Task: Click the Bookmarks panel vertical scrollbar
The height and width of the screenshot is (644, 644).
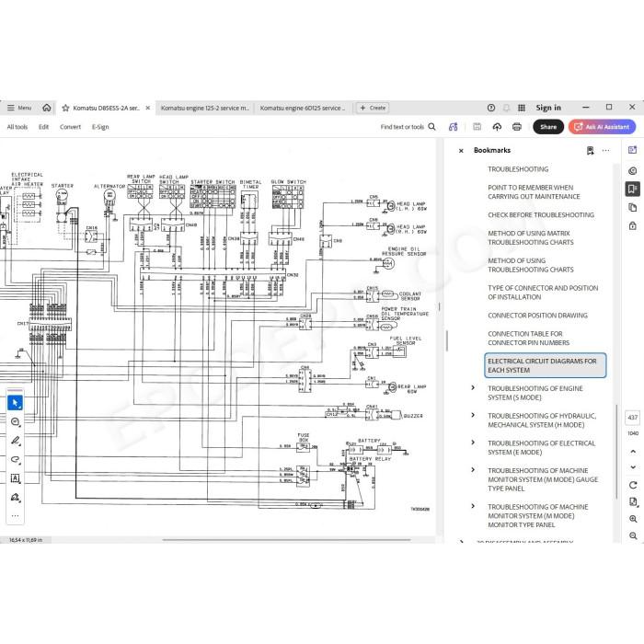Action: pyautogui.click(x=617, y=452)
